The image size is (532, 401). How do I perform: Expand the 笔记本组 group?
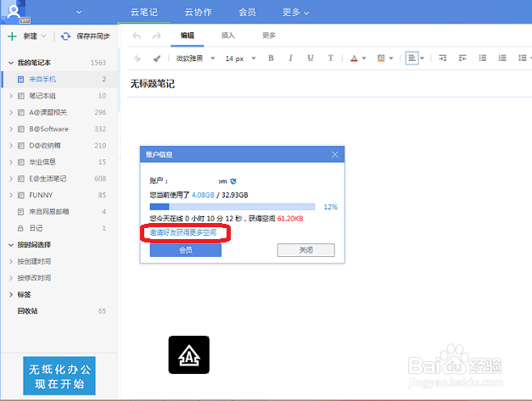click(x=11, y=96)
